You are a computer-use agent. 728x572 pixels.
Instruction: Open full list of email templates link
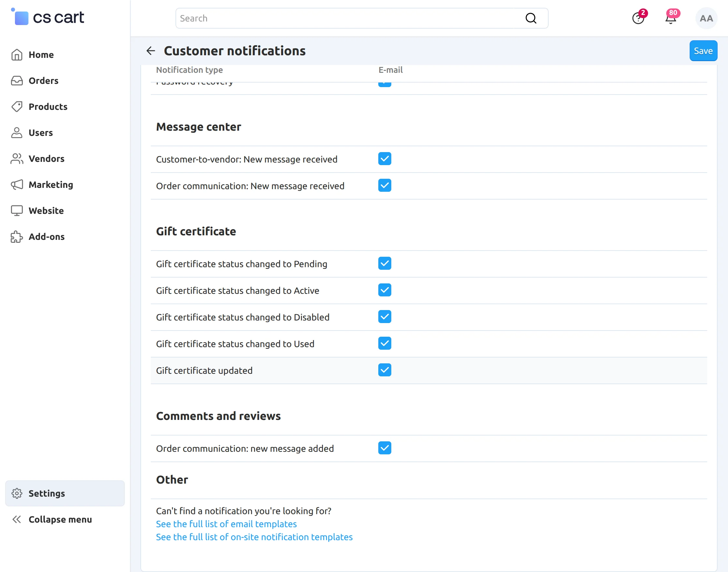pos(227,524)
